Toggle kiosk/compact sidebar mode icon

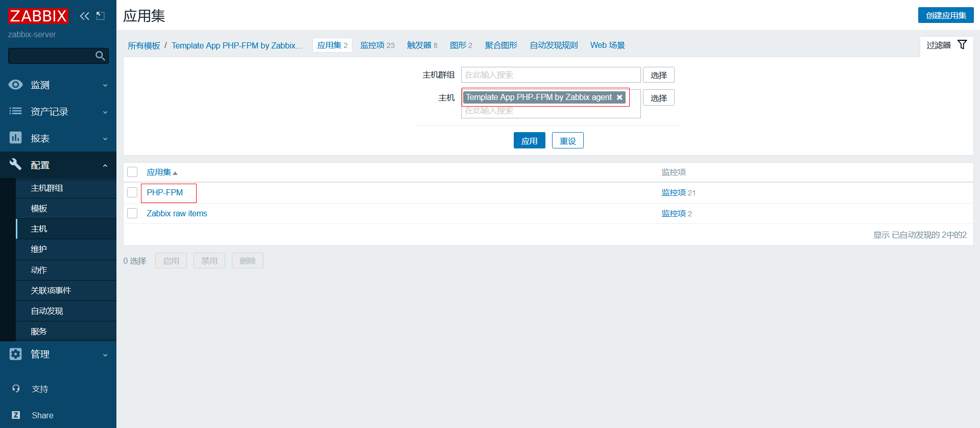tap(101, 16)
